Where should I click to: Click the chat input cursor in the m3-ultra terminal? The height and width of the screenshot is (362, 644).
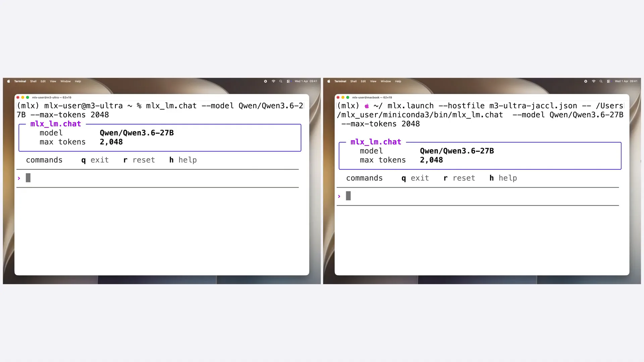point(28,178)
